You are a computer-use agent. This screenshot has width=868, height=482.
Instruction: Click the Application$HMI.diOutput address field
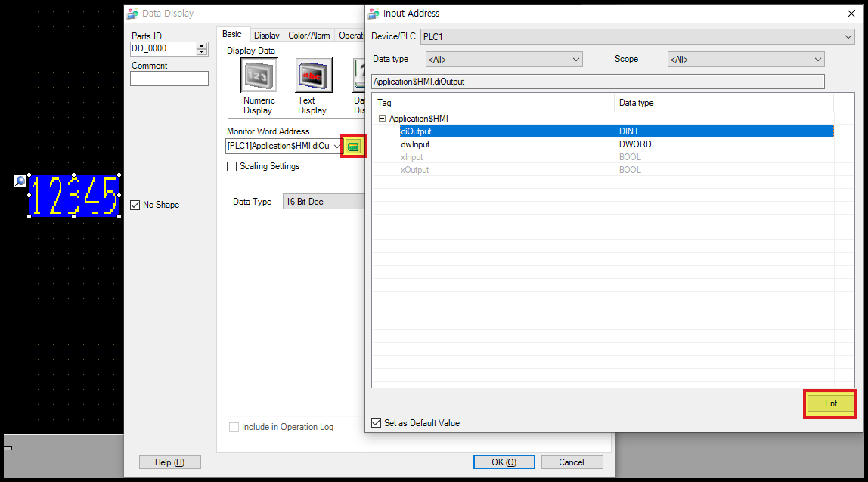click(x=598, y=82)
